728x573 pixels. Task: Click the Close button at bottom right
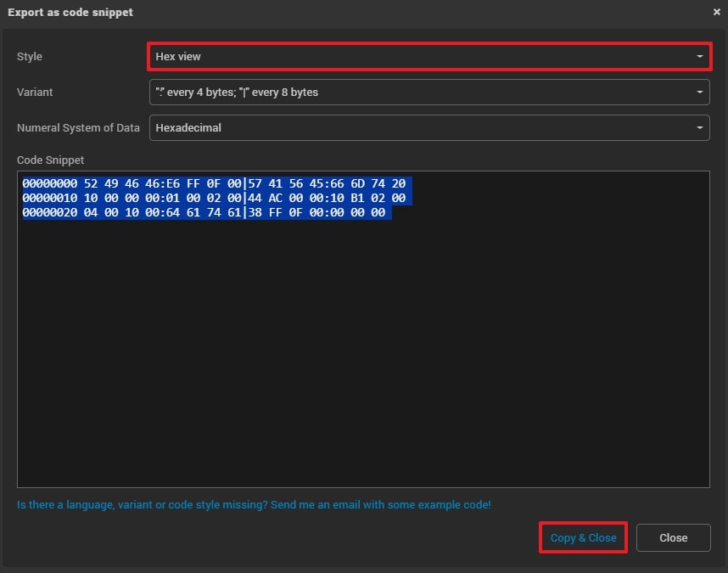pos(673,537)
